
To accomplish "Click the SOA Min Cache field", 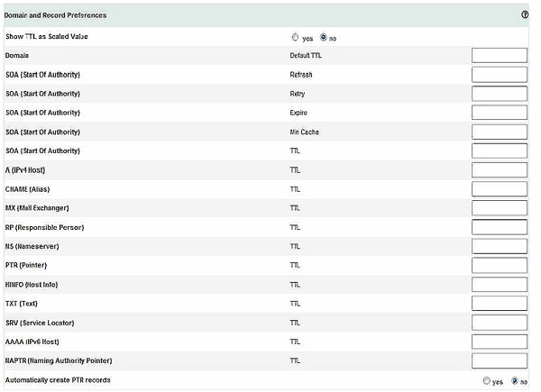I will tap(500, 132).
